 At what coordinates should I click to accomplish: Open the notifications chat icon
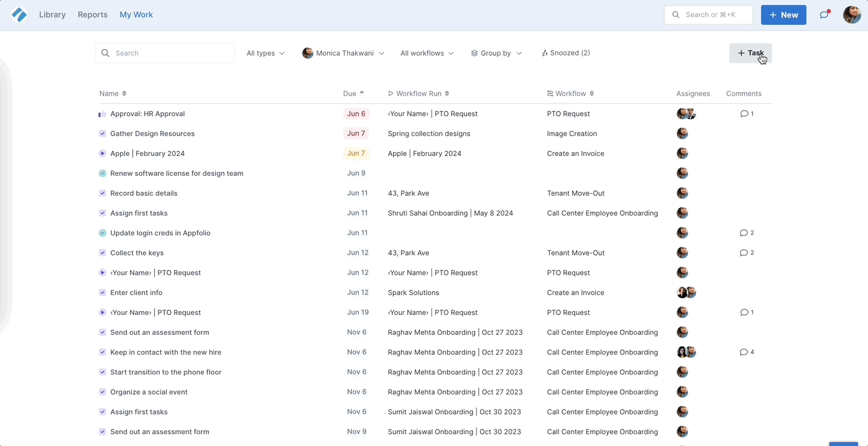[x=824, y=14]
